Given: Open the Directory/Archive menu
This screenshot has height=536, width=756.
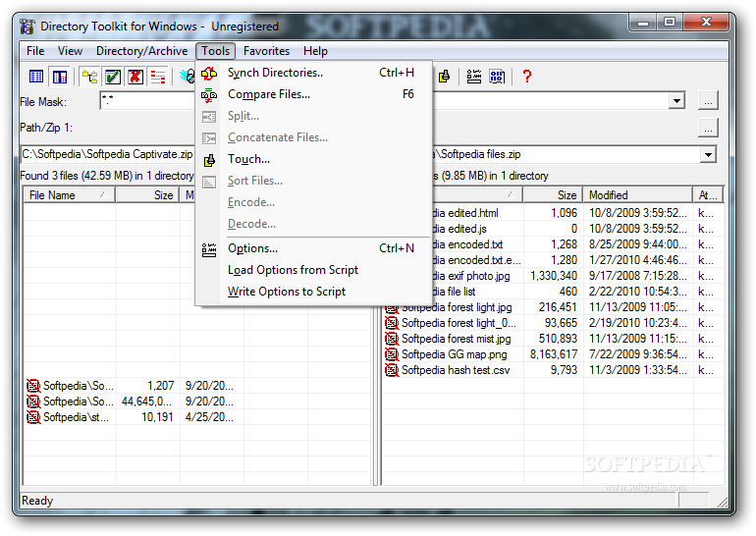Looking at the screenshot, I should click(x=141, y=51).
